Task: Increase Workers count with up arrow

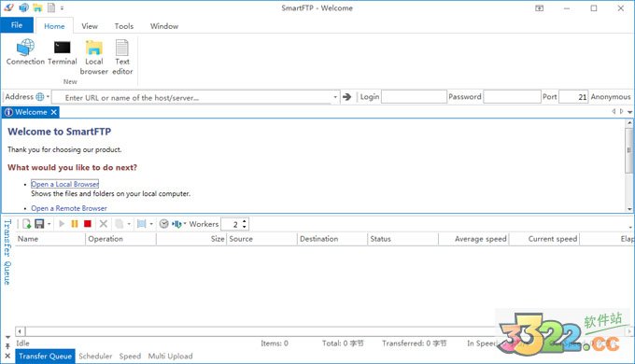Action: click(x=245, y=221)
